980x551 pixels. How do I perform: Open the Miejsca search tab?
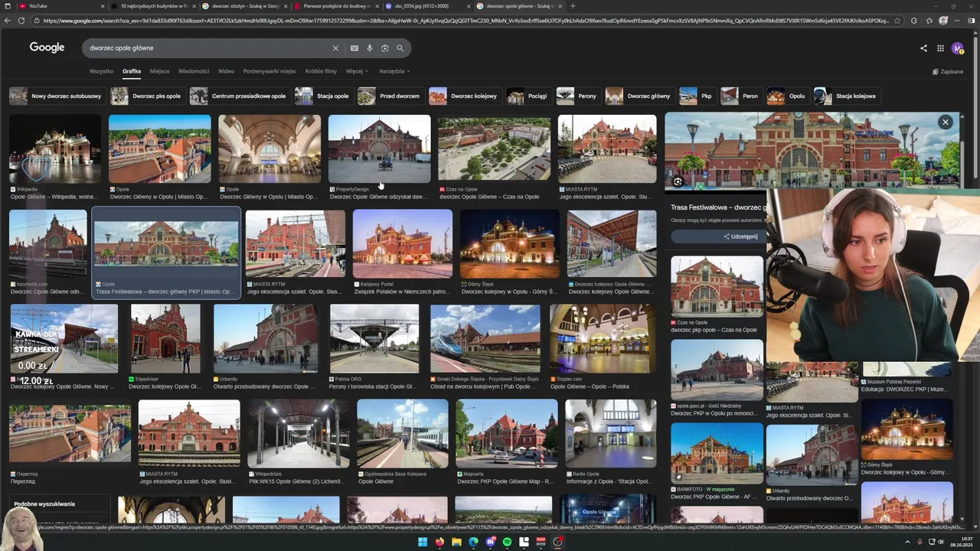tap(159, 71)
